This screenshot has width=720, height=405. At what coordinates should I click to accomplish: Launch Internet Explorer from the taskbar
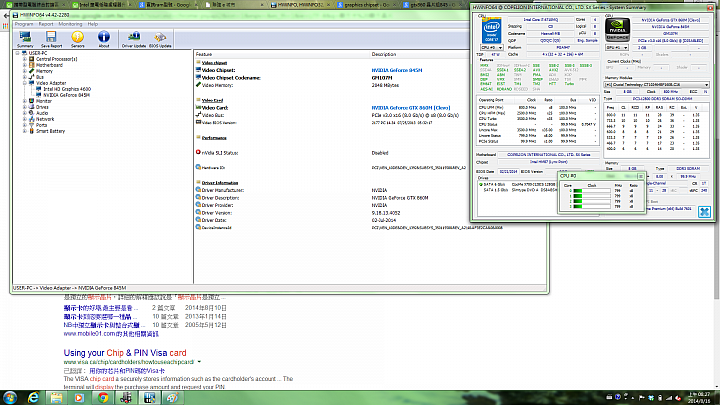pos(34,398)
